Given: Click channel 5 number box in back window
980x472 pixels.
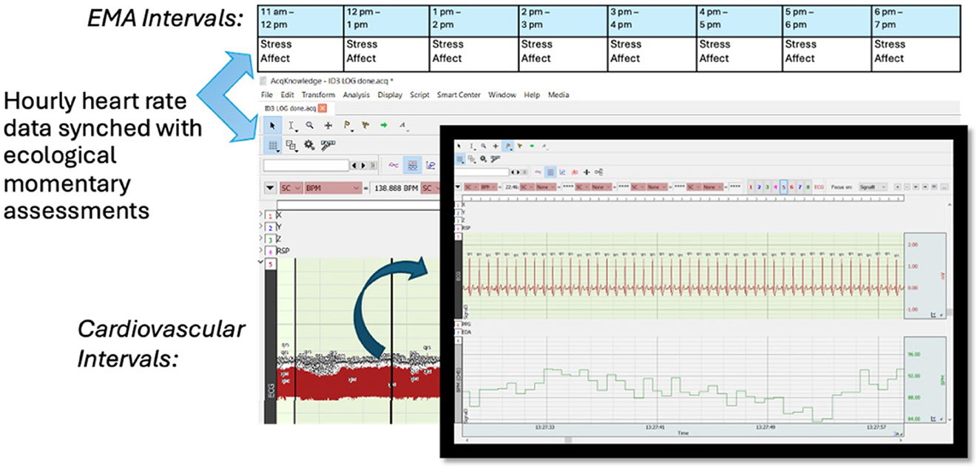Looking at the screenshot, I should pyautogui.click(x=271, y=264).
